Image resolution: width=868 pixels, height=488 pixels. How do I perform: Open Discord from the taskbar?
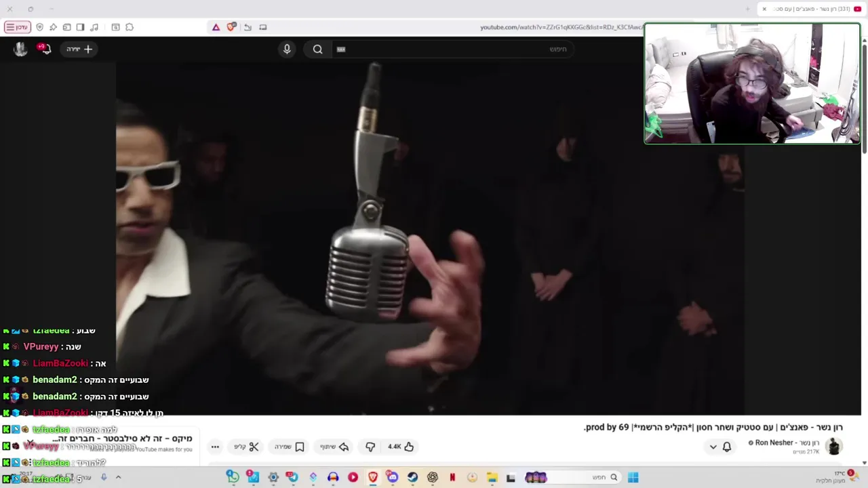coord(393,477)
